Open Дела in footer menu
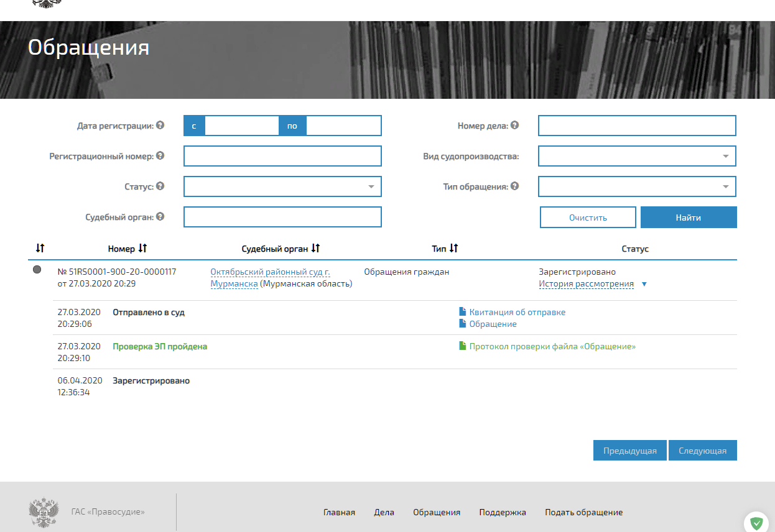 (x=384, y=512)
